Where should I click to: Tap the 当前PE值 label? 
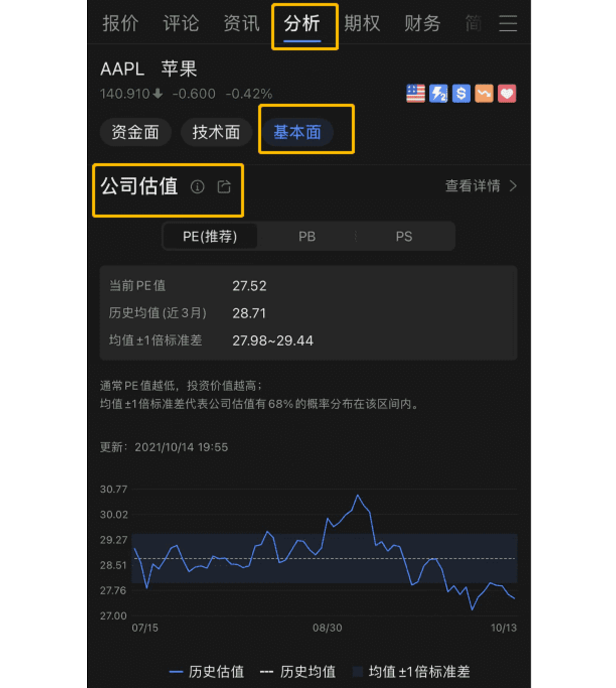pos(137,286)
